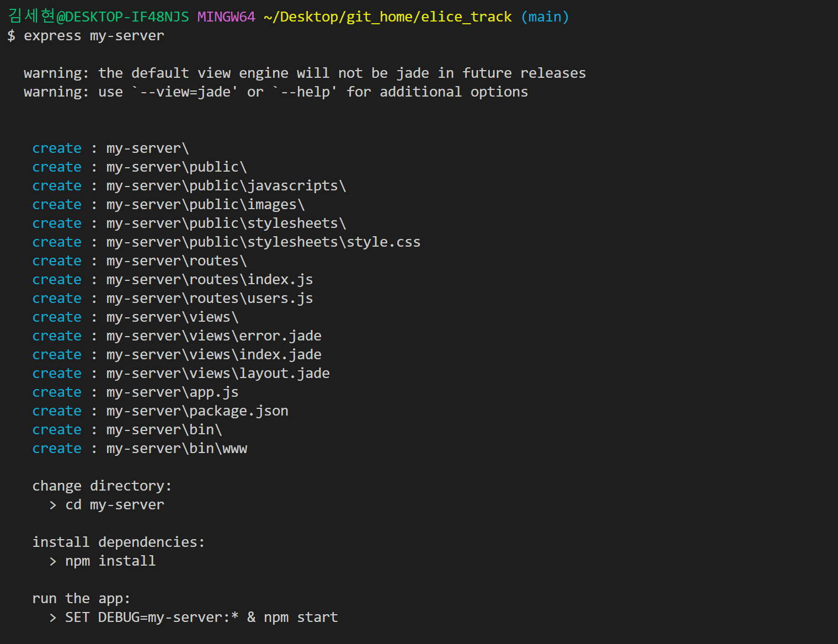Viewport: 838px width, 644px height.
Task: Click the '@DESKTOP-IF48NJS' host name
Action: (123, 17)
